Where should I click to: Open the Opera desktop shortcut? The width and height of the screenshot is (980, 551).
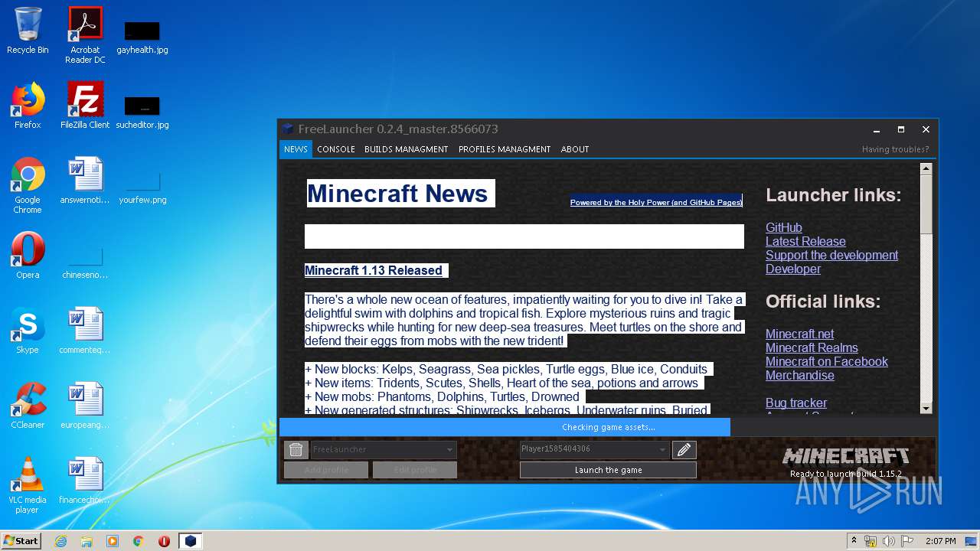(x=28, y=256)
